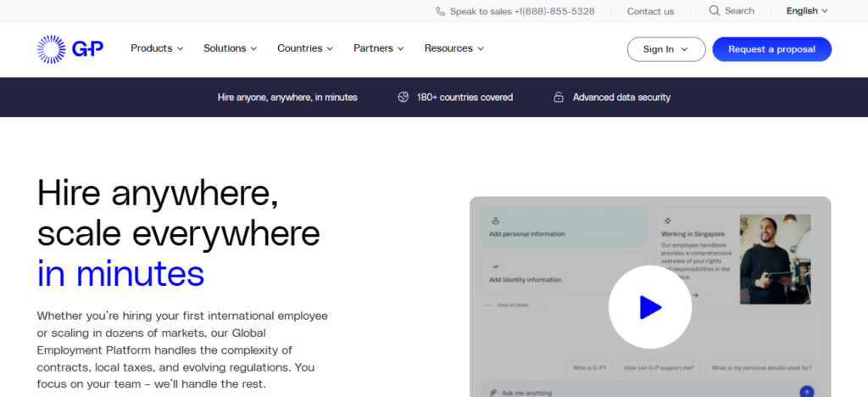
Task: Select the Add personal information card
Action: pyautogui.click(x=564, y=226)
